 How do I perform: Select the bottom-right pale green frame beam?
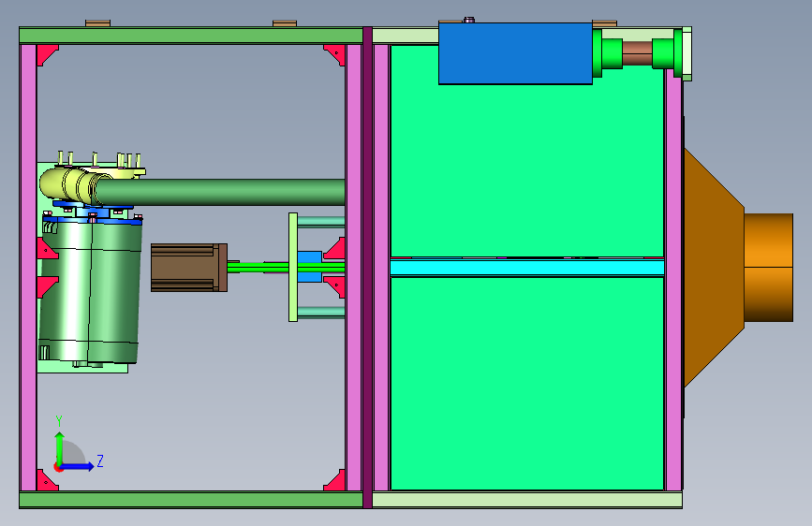point(527,500)
